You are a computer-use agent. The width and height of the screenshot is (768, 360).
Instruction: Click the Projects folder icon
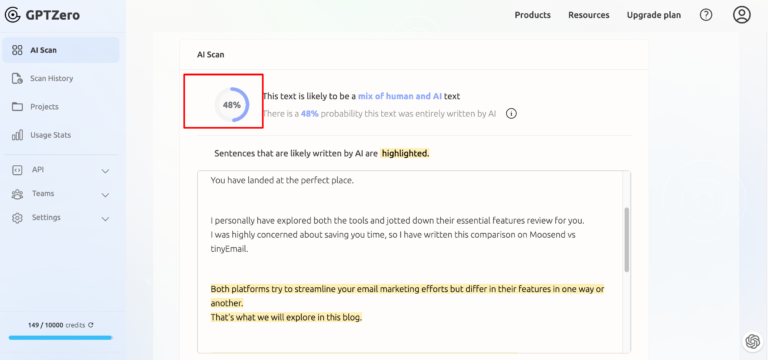coord(17,107)
